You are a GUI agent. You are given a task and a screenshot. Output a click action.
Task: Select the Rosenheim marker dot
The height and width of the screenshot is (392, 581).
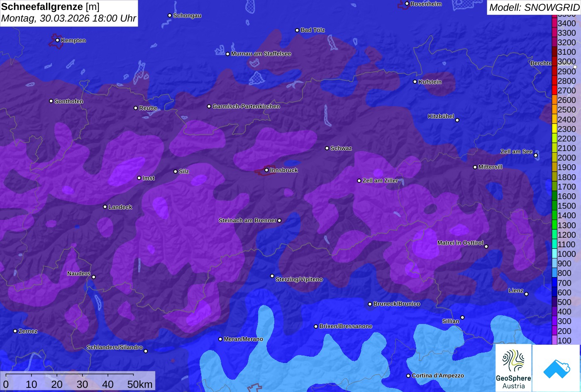click(407, 4)
